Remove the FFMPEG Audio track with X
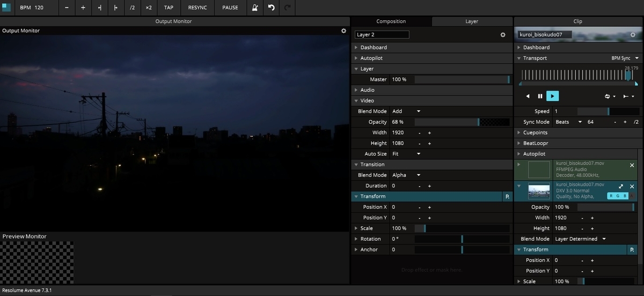Viewport: 644px width, 296px height. tap(632, 165)
